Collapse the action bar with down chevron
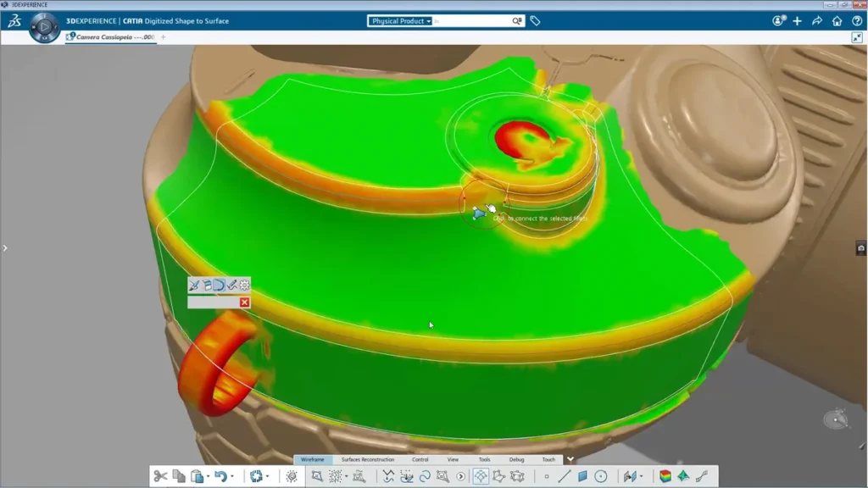 point(570,459)
